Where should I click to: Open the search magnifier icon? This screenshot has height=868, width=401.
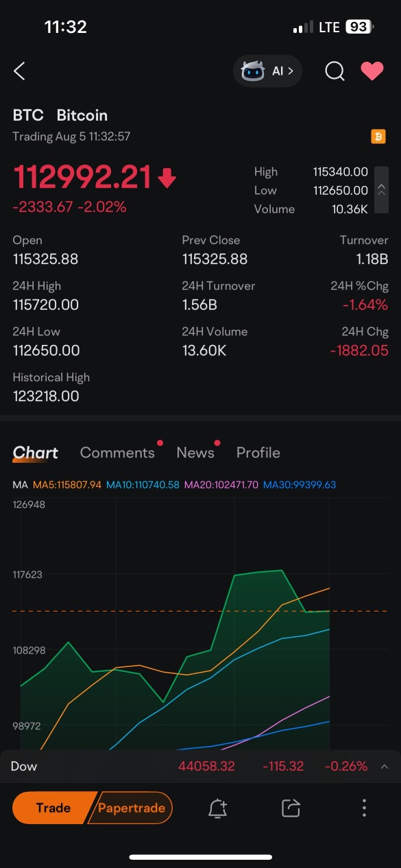(335, 71)
